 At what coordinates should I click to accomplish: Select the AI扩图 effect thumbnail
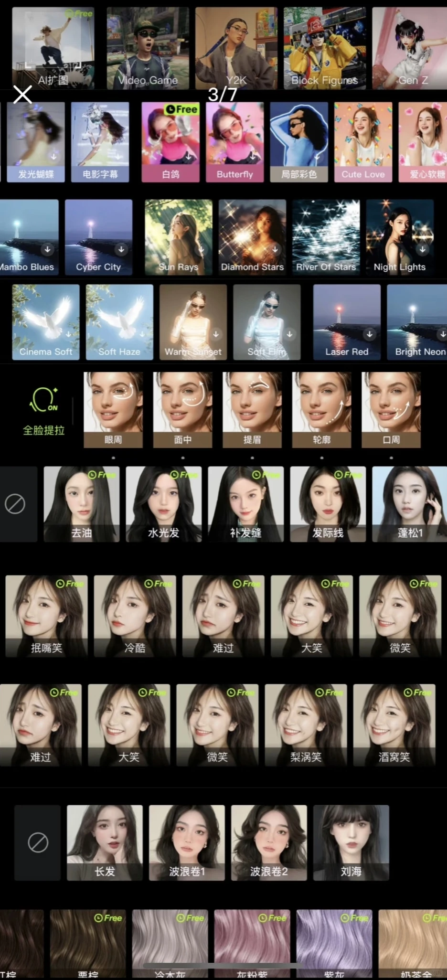click(53, 48)
